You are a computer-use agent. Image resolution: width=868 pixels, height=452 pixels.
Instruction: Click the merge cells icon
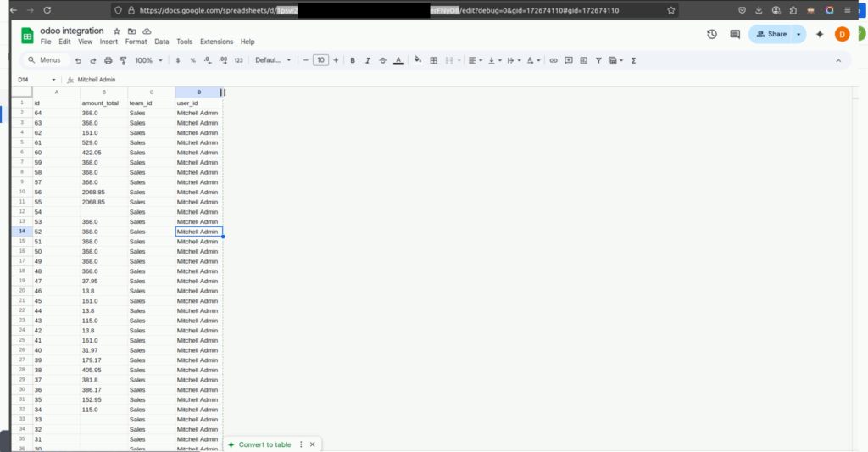[449, 60]
